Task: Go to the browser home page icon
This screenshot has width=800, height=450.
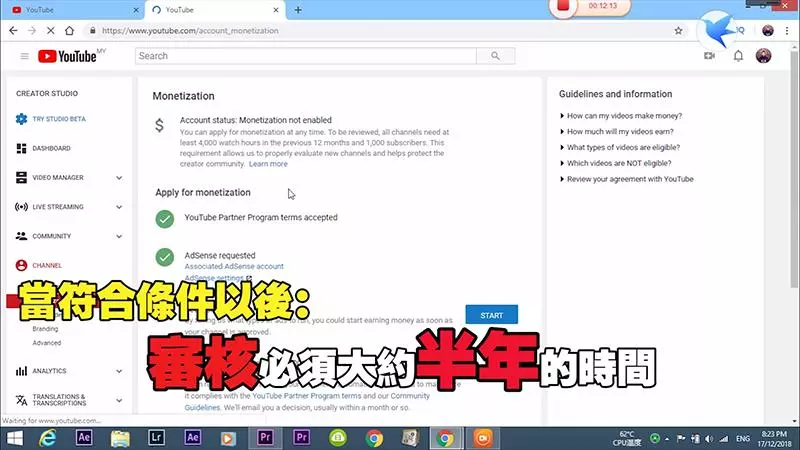Action: point(69,31)
